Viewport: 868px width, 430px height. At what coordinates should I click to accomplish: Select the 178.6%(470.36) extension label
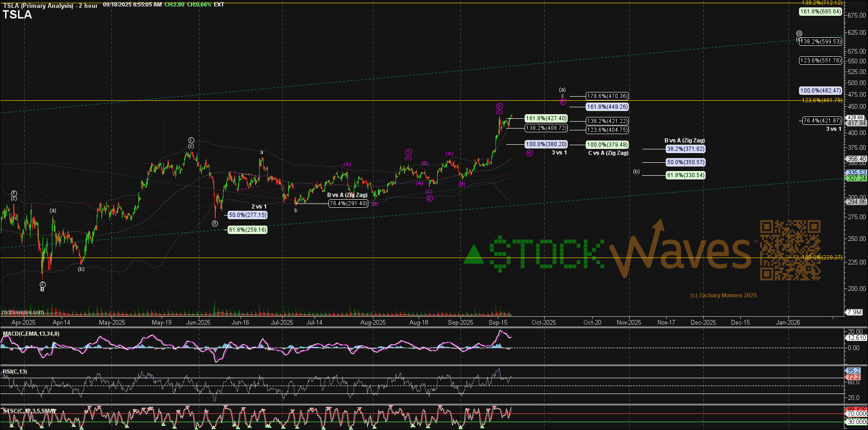click(607, 96)
